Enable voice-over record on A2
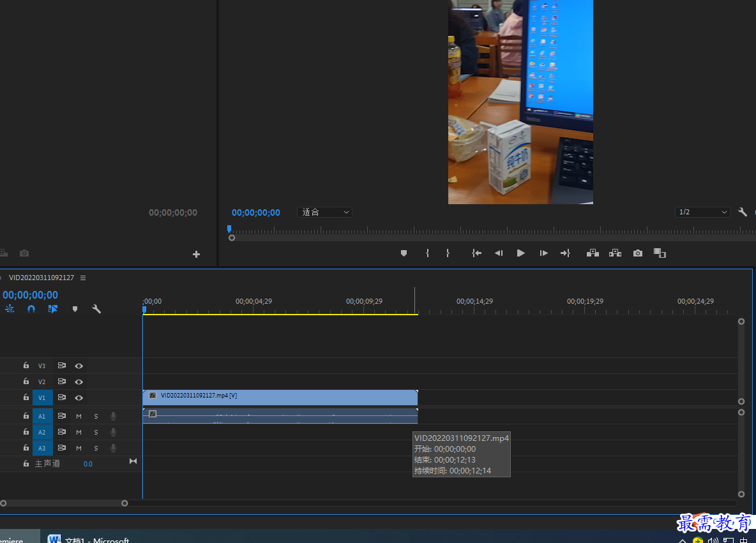This screenshot has width=756, height=543. pos(113,432)
